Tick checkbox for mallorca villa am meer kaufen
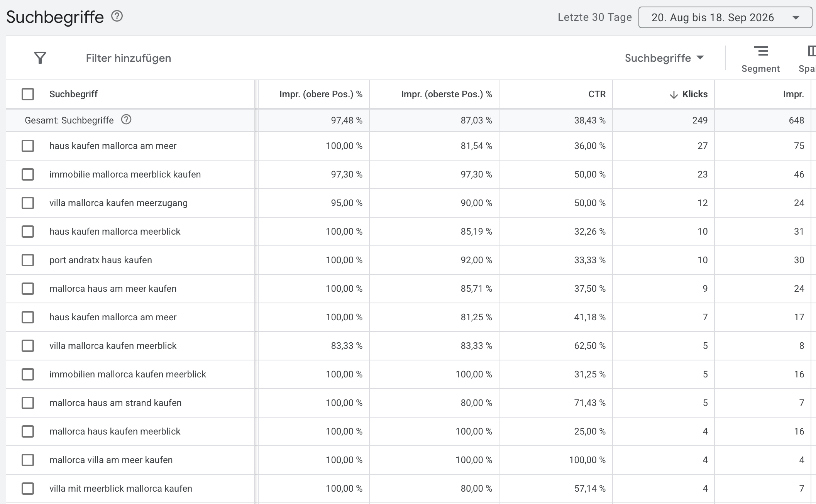This screenshot has height=504, width=816. pyautogui.click(x=28, y=460)
